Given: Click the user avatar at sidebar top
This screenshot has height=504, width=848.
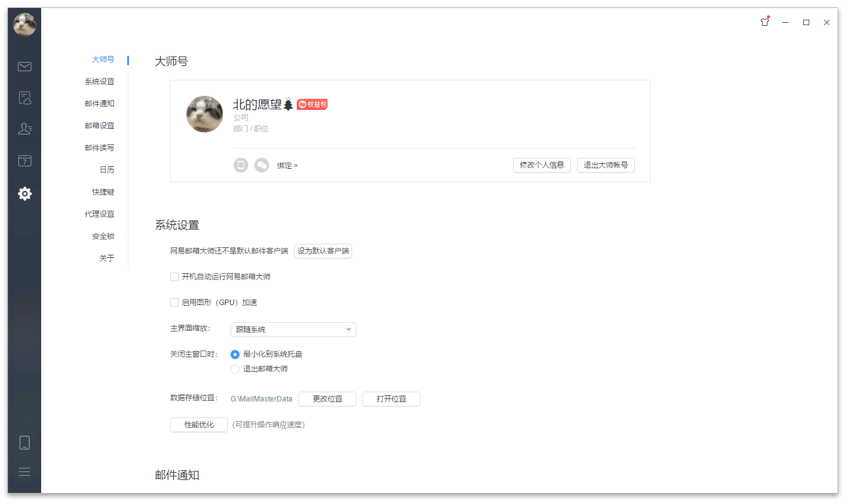Looking at the screenshot, I should [x=25, y=25].
